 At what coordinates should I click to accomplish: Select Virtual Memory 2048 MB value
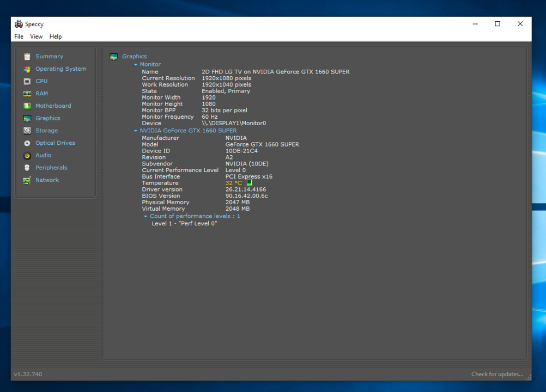(x=238, y=209)
